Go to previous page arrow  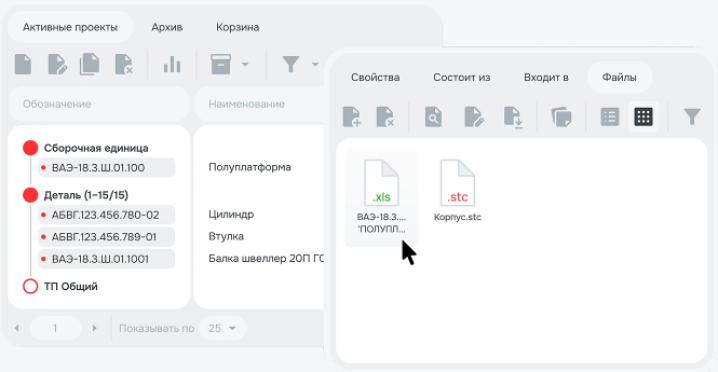coord(16,328)
